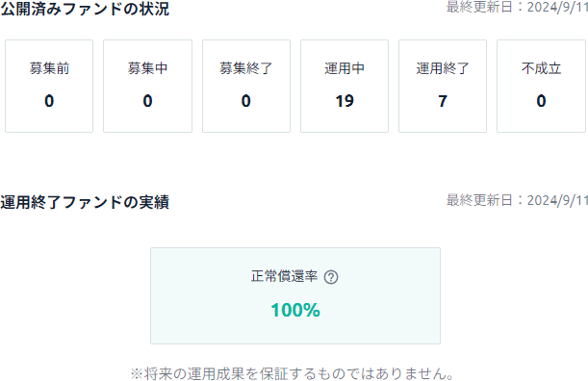
Task: Click the 最終更新日 date beside 公開済みファンドの状況
Action: pyautogui.click(x=517, y=7)
